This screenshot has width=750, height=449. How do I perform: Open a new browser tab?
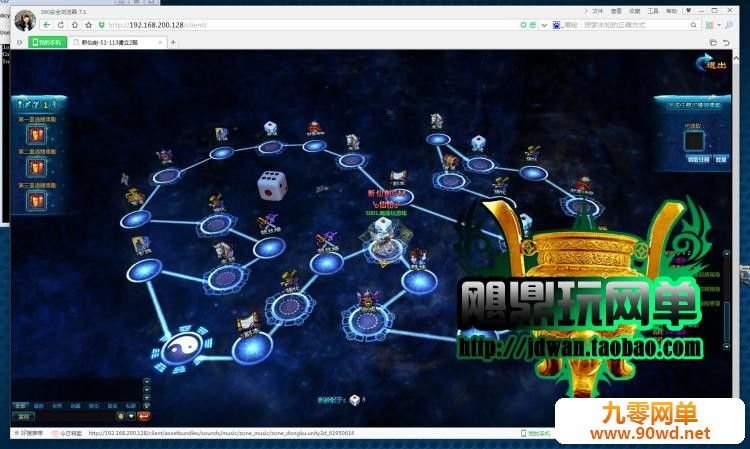(173, 43)
